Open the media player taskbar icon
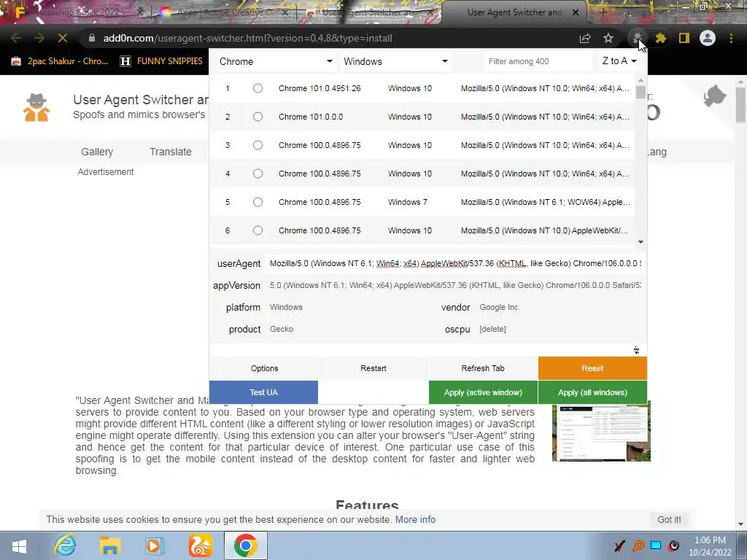747x560 pixels. coord(154,545)
